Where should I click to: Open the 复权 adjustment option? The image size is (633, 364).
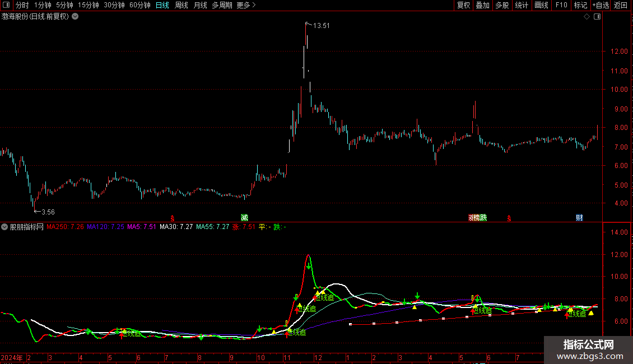pyautogui.click(x=463, y=5)
